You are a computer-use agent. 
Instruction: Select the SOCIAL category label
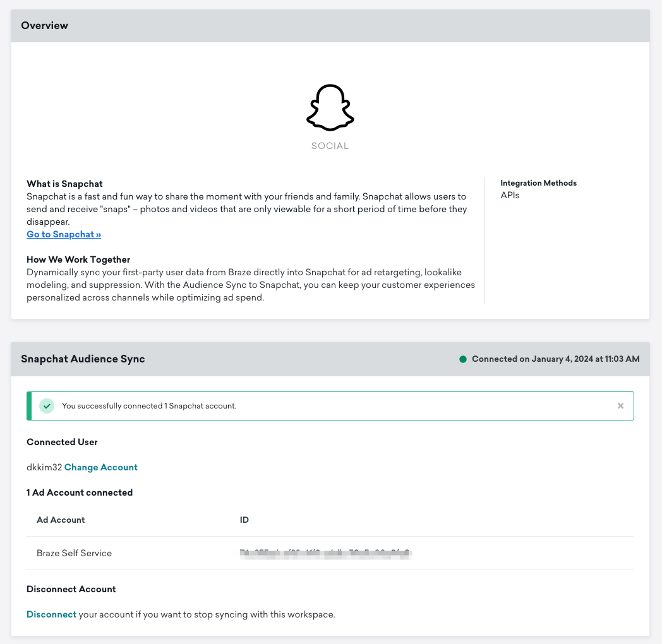[329, 145]
